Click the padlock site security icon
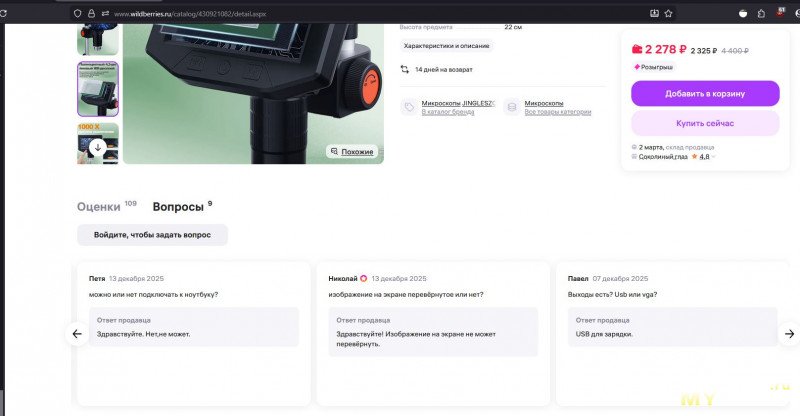 92,14
